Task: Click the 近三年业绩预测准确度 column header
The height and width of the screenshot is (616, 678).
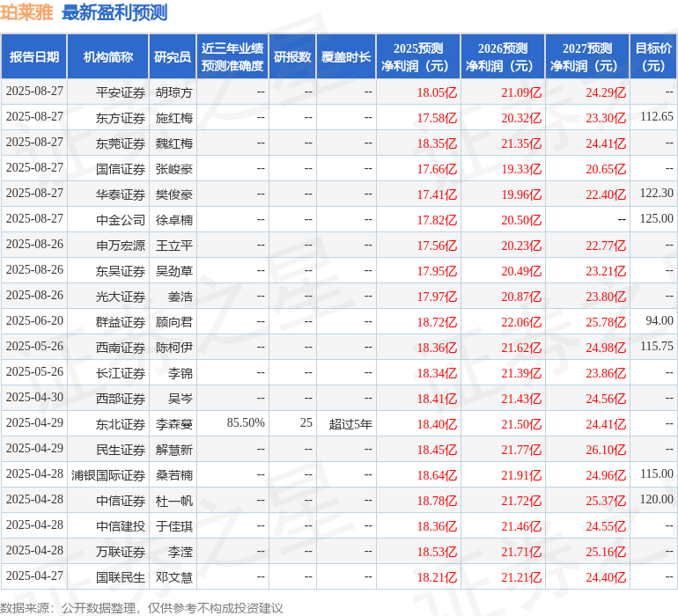Action: [232, 57]
